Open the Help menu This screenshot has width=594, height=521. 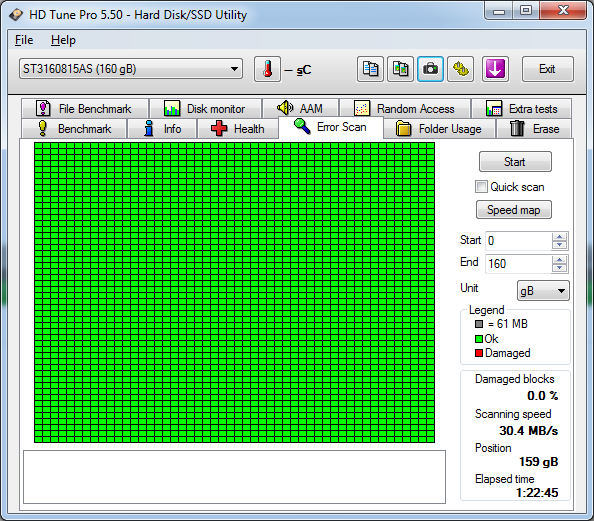pyautogui.click(x=63, y=40)
